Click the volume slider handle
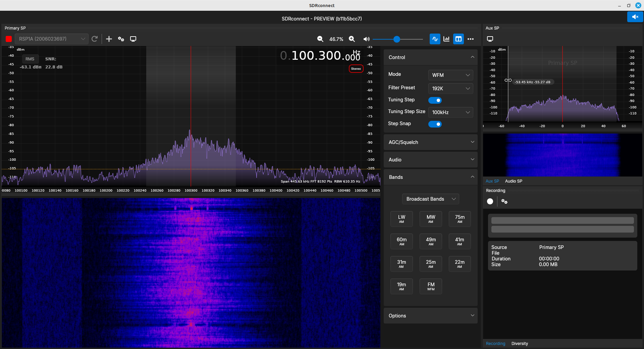 click(397, 39)
